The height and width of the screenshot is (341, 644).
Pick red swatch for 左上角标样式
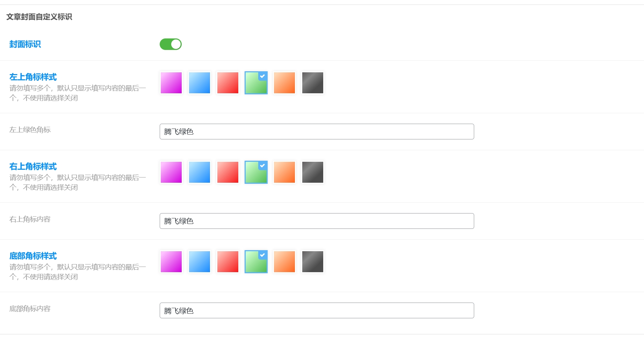pyautogui.click(x=228, y=83)
